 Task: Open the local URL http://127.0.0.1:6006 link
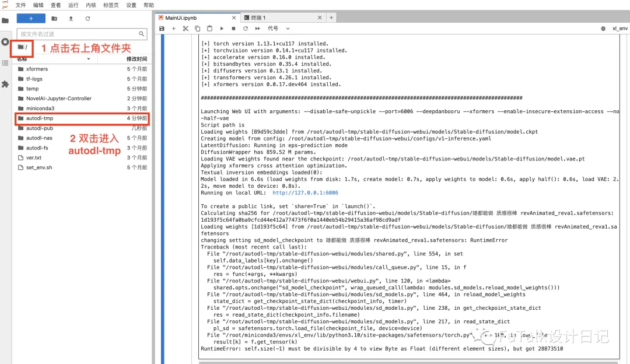coord(305,193)
